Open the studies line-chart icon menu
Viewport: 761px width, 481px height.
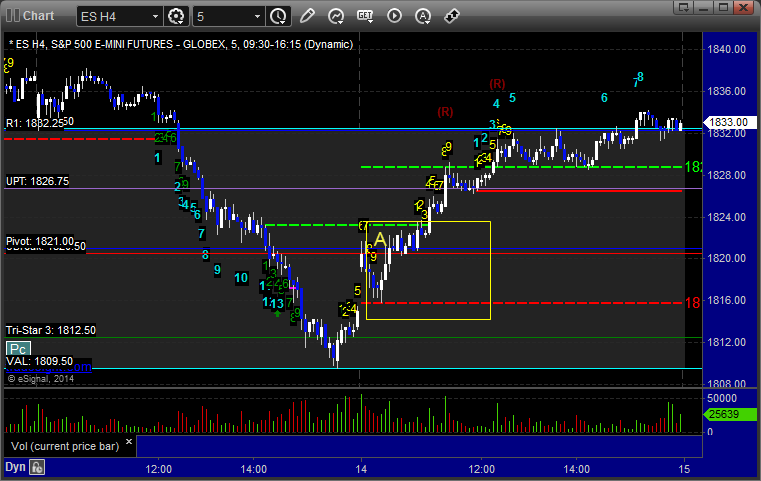click(336, 16)
